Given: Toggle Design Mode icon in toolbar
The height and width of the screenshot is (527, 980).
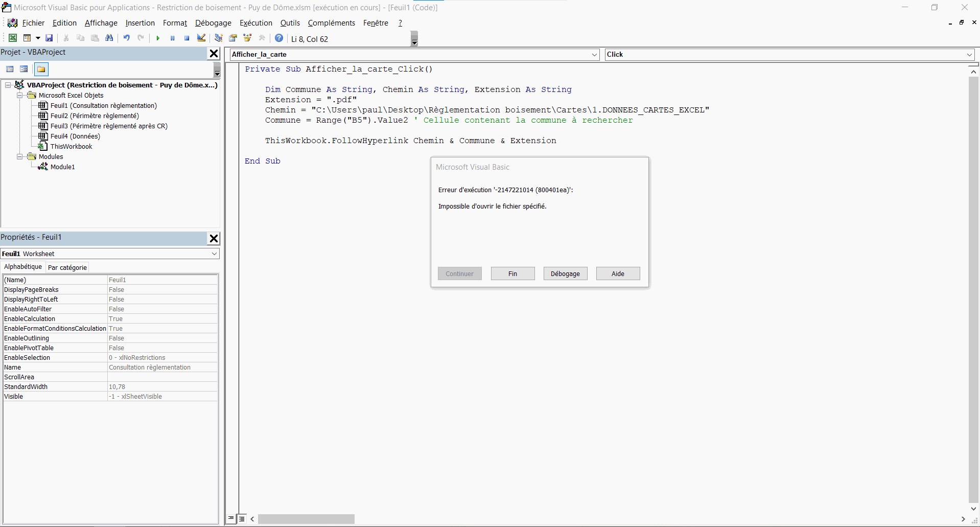Looking at the screenshot, I should click(201, 38).
